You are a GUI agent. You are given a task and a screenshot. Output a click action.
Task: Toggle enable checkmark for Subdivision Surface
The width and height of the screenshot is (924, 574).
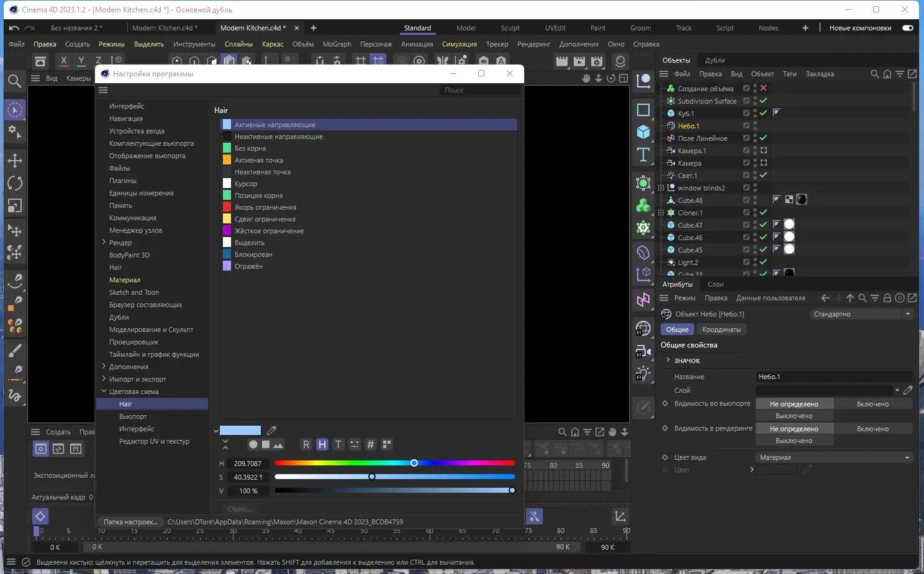click(763, 101)
